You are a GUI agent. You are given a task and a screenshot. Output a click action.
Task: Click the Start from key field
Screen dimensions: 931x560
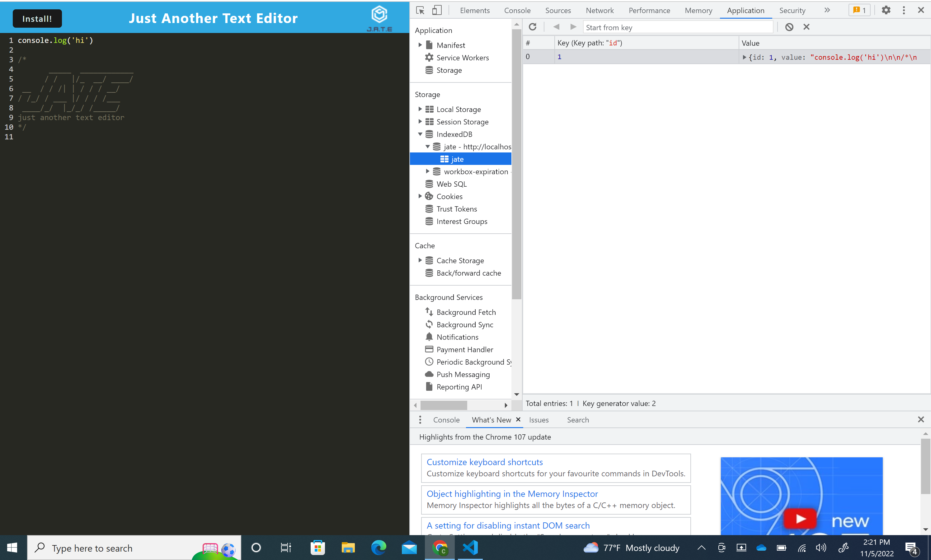click(678, 27)
